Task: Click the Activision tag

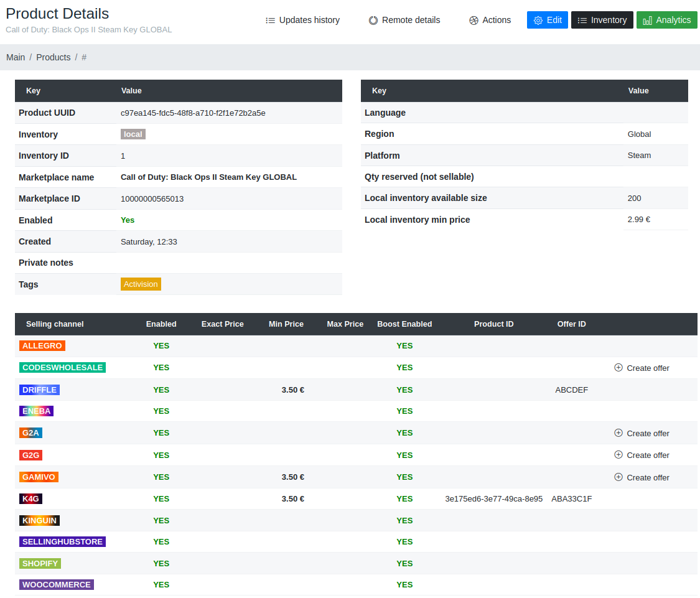Action: [x=141, y=284]
